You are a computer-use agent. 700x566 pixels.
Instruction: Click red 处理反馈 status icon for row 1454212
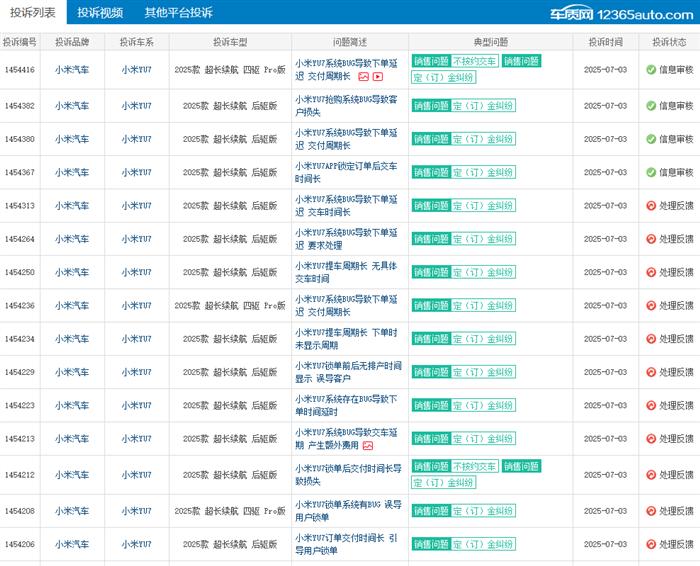click(651, 475)
